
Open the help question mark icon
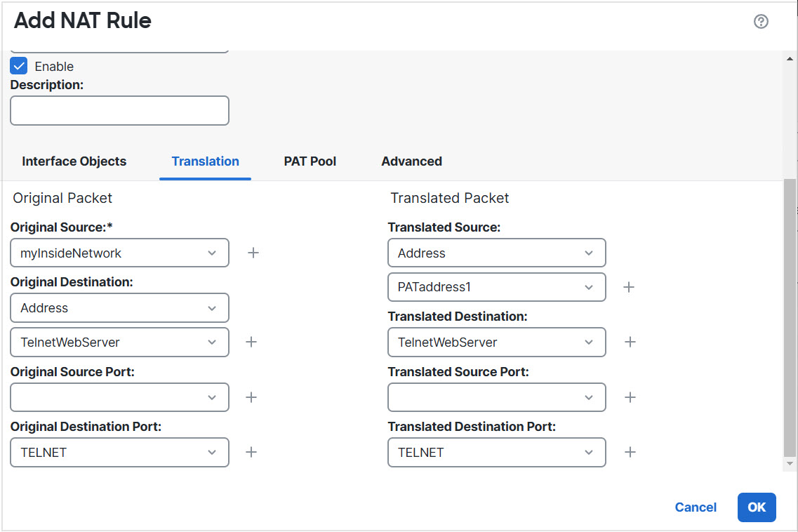pyautogui.click(x=761, y=22)
